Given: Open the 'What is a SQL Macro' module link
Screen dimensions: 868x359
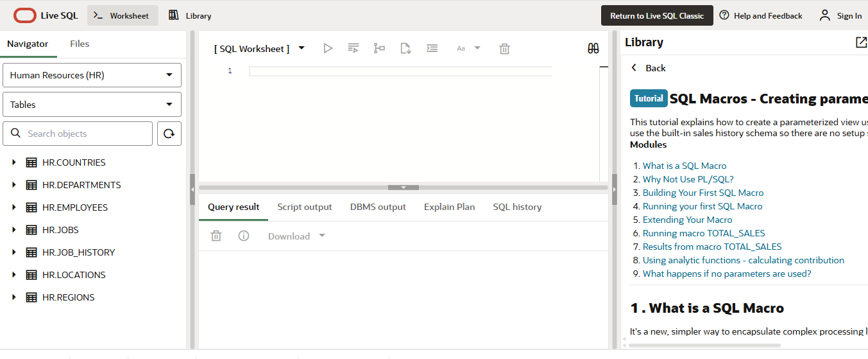Looking at the screenshot, I should (x=685, y=166).
